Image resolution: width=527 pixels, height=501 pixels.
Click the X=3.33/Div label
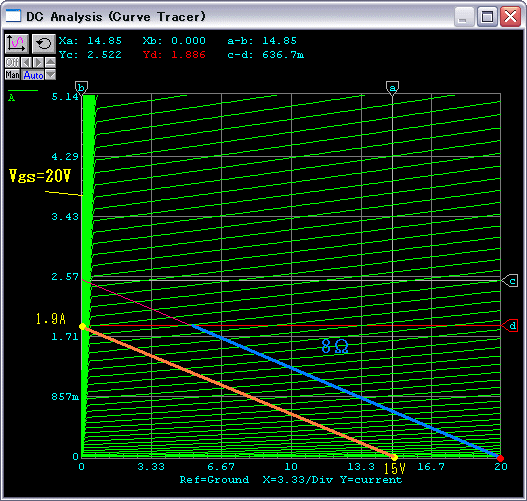tap(297, 480)
